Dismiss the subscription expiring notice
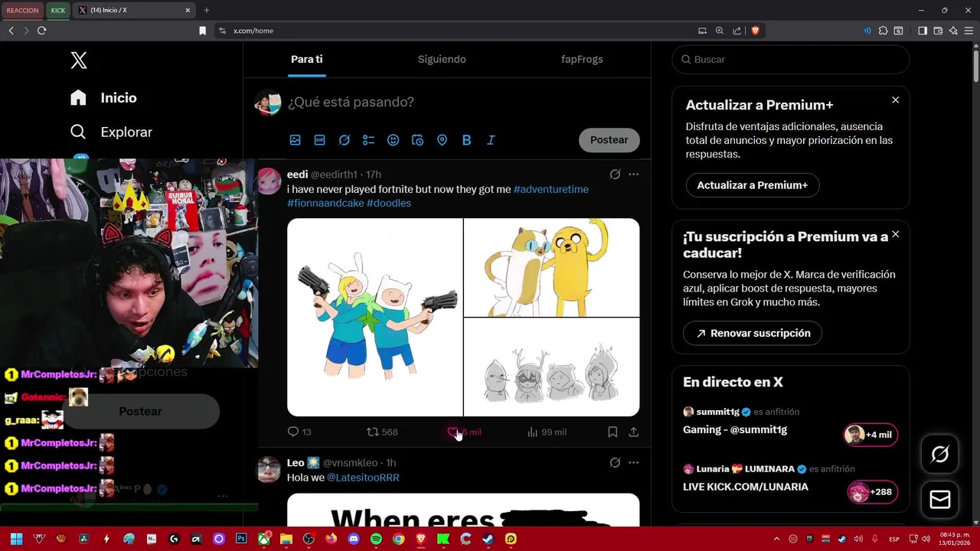 point(896,234)
